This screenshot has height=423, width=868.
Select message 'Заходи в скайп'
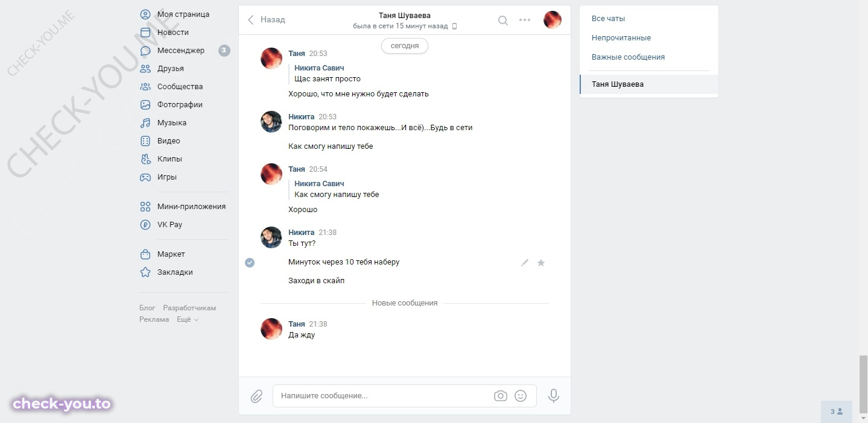[317, 281]
